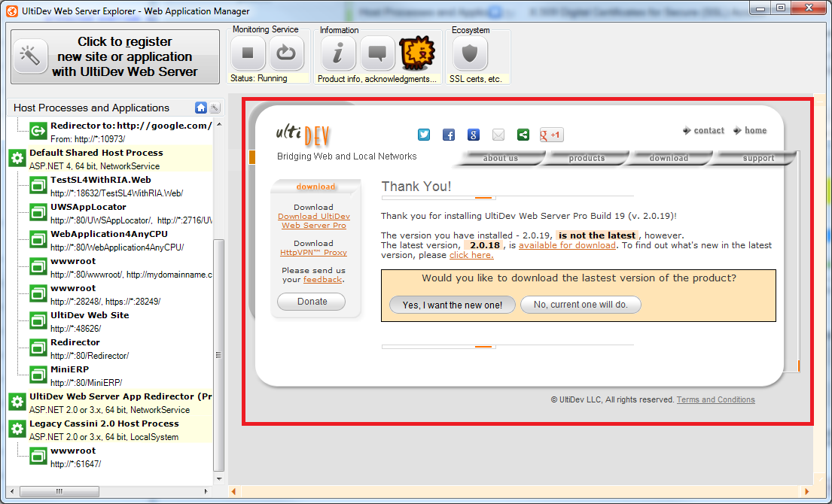Open the 'support' tab
This screenshot has width=832, height=504.
758,158
